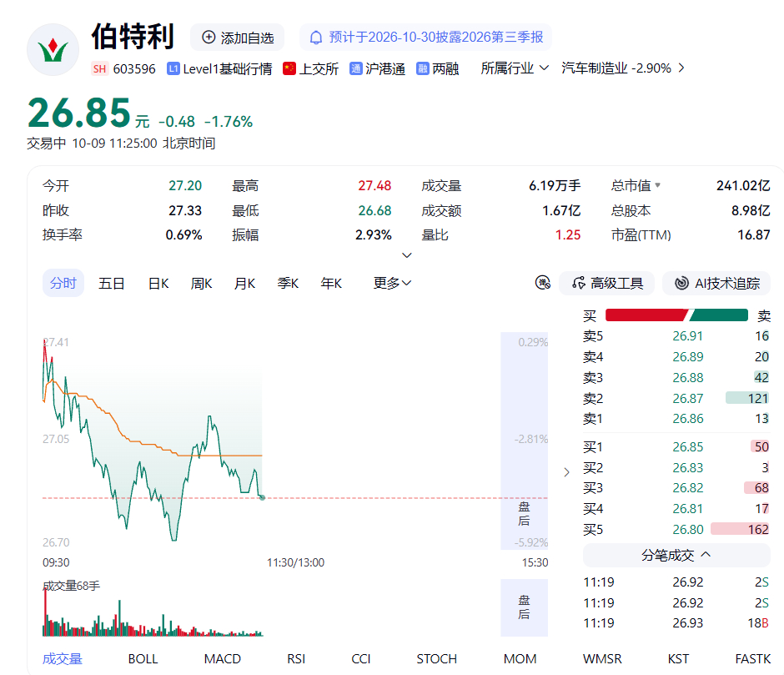Open the 更多 chart period dropdown
Screen dimensions: 784x675
click(393, 283)
